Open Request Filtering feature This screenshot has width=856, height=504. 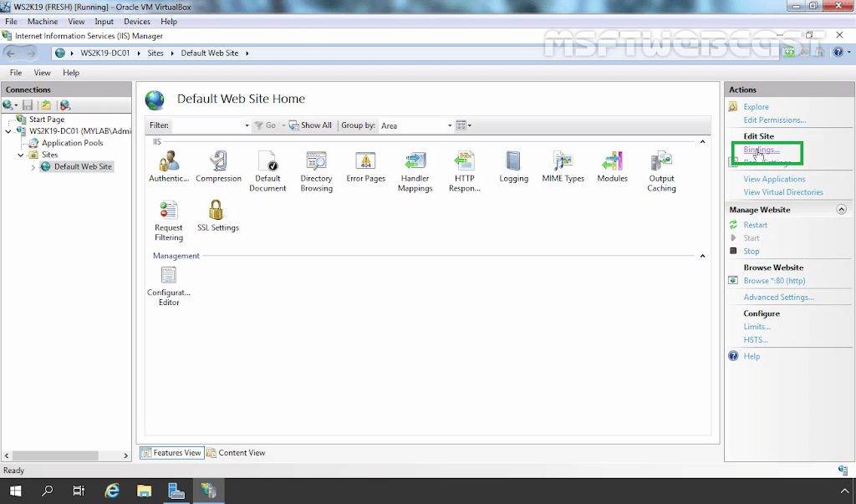[x=169, y=221]
